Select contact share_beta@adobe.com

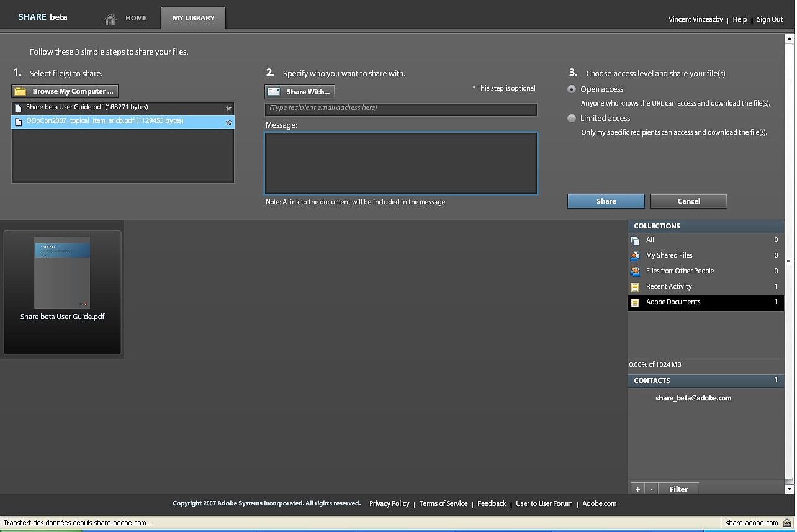(x=693, y=398)
